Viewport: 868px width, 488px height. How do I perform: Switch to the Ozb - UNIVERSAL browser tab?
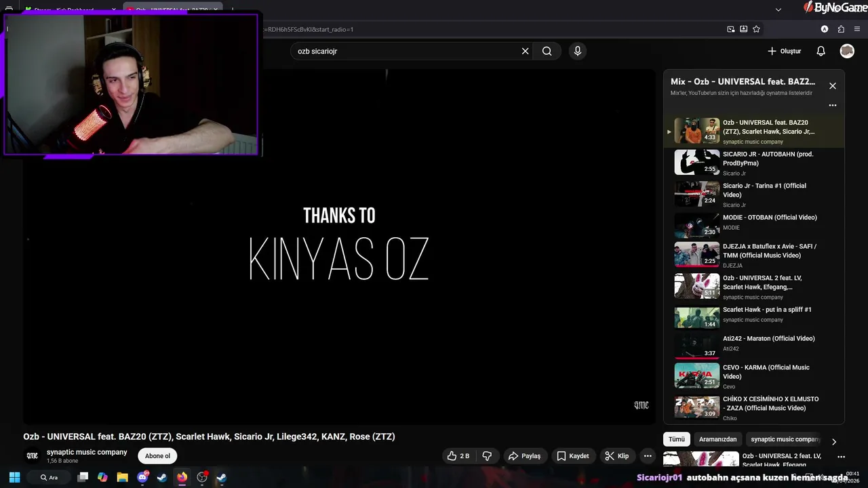coord(173,9)
